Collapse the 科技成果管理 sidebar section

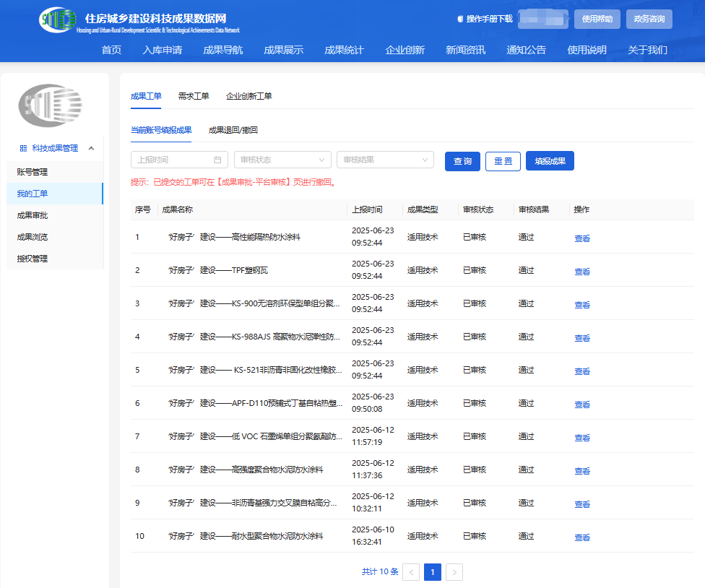coord(91,148)
